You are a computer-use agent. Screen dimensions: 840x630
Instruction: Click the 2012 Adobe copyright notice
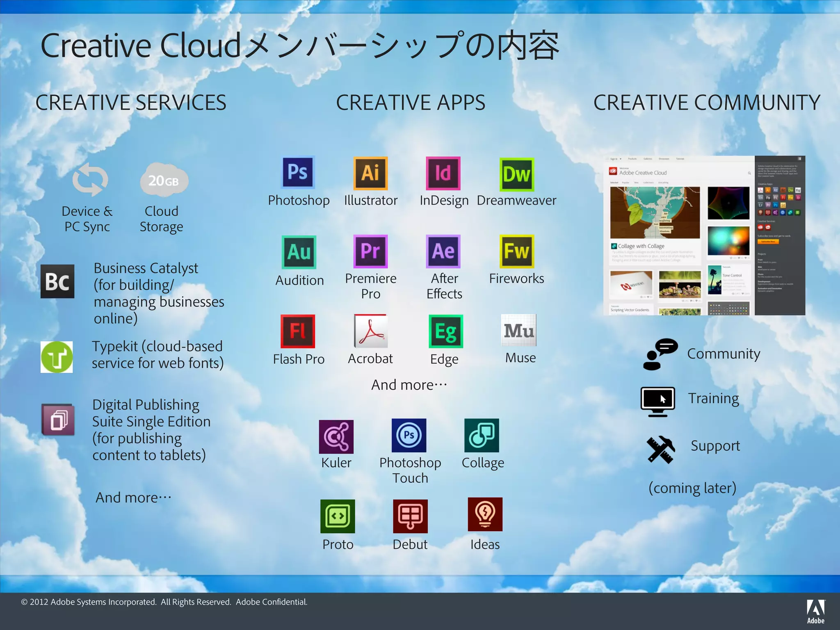click(164, 602)
